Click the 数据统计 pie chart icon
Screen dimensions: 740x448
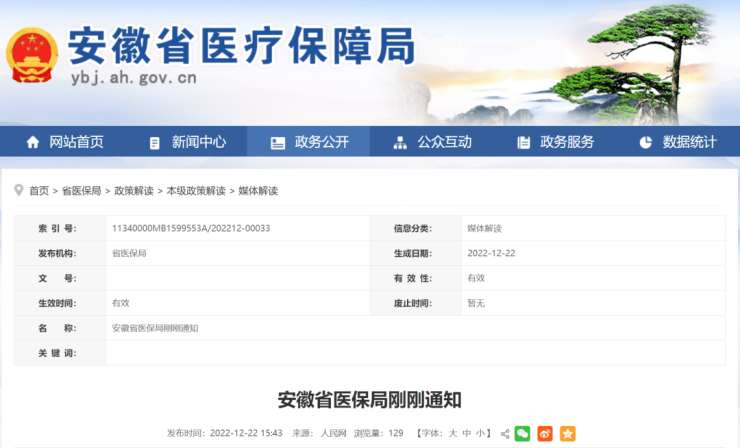pos(645,142)
